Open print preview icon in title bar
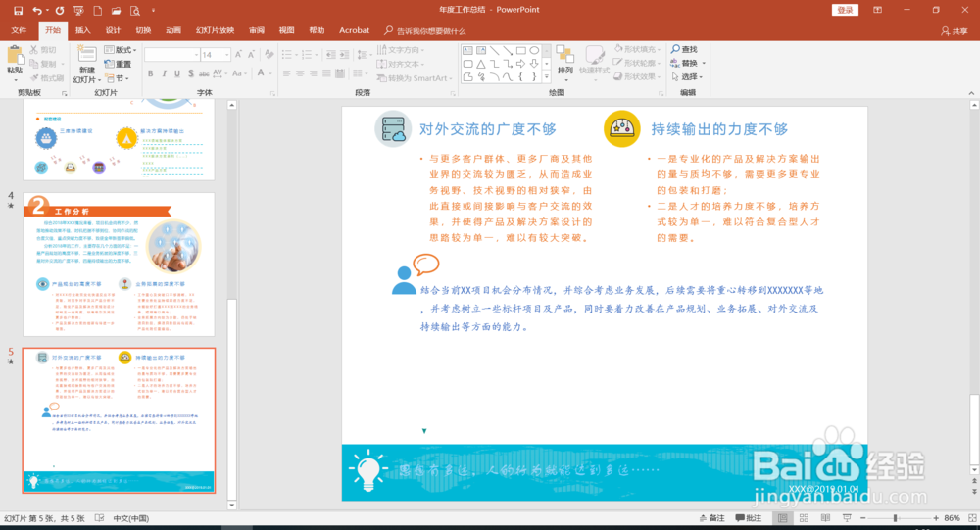 pos(135,10)
